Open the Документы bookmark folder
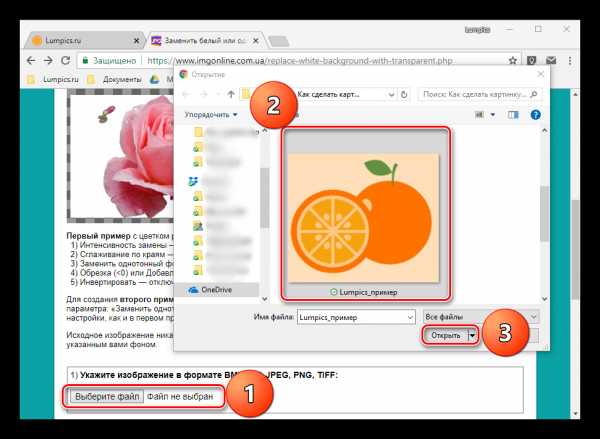Viewport: 600px width, 439px height. 117,78
